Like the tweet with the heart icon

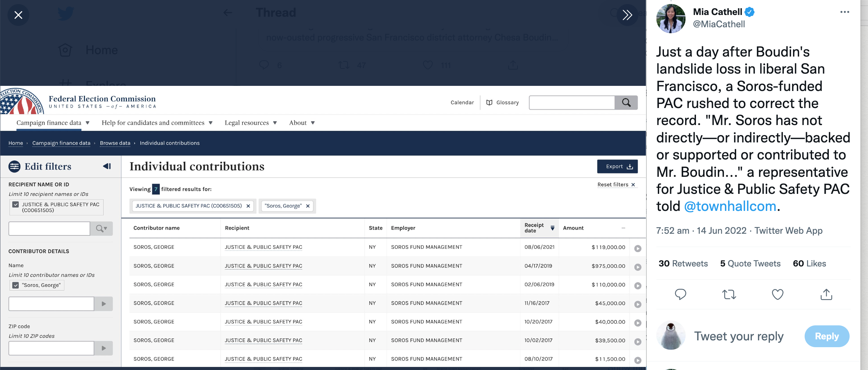(x=777, y=294)
